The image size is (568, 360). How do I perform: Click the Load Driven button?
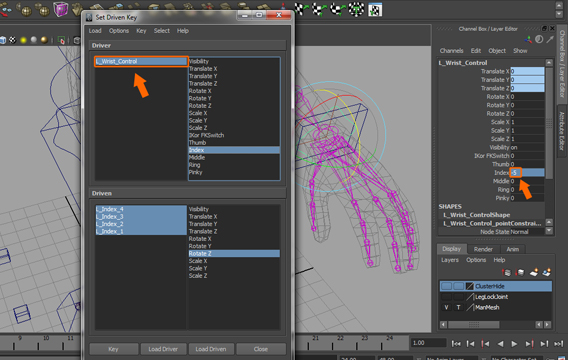click(211, 349)
